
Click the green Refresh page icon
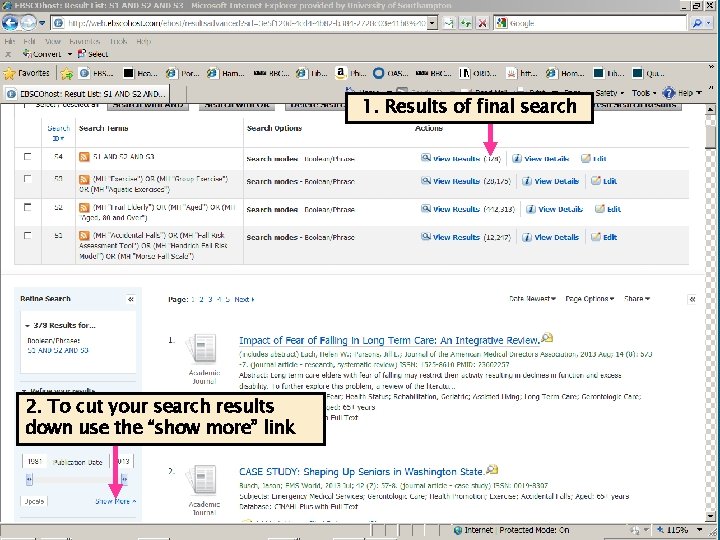466,23
